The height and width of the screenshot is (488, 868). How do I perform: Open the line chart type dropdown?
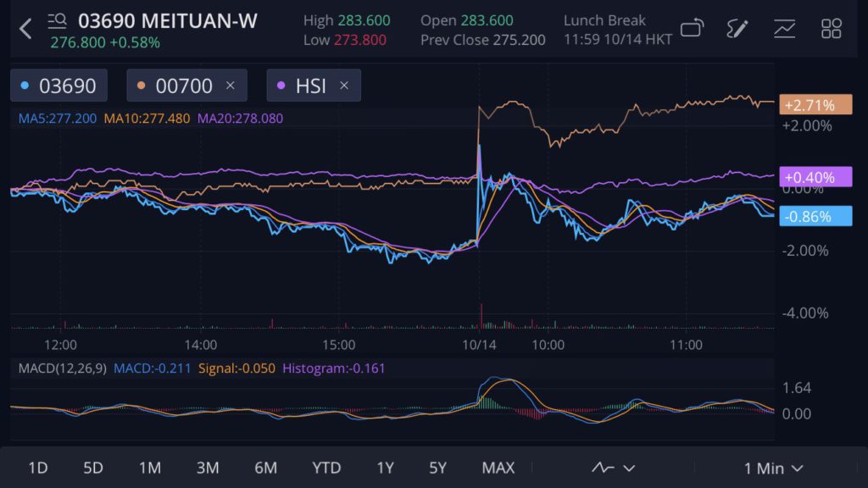tap(613, 468)
